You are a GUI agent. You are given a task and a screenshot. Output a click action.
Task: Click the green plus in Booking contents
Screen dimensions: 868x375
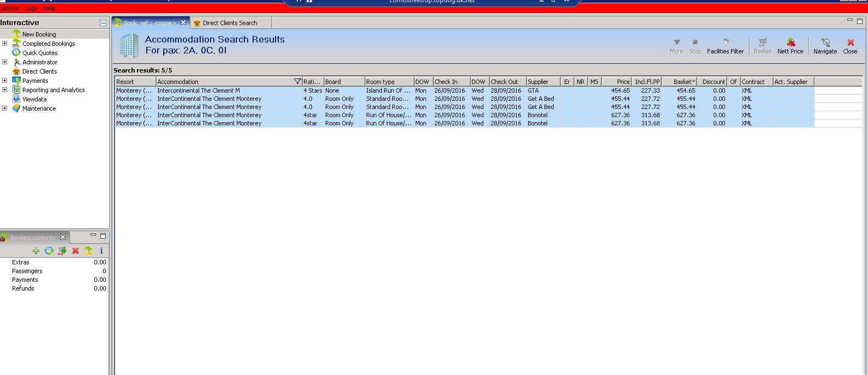tap(36, 251)
